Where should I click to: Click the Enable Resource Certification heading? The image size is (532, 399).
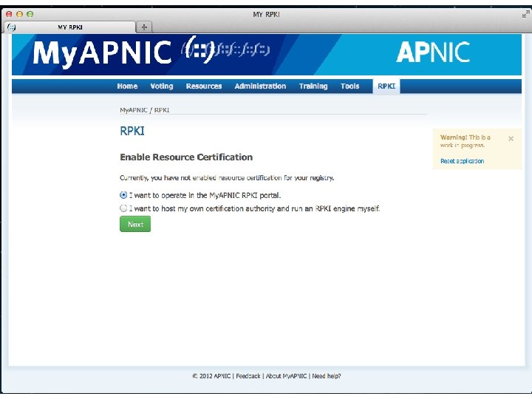[x=186, y=157]
